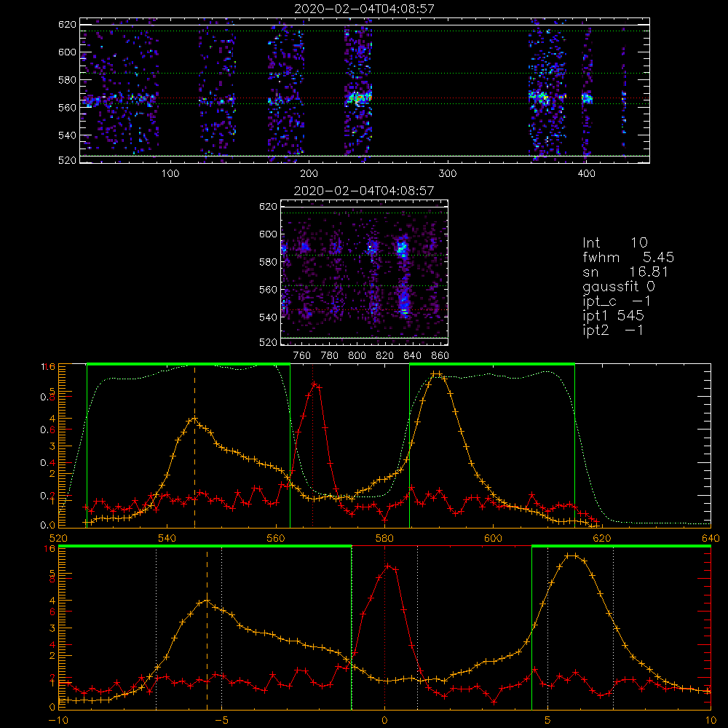Image resolution: width=728 pixels, height=728 pixels.
Task: Click x-axis label 300 on top spectrogram
Action: (448, 174)
